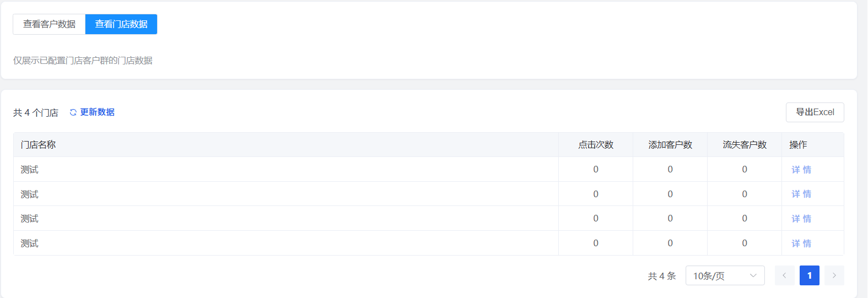
Task: Click the 添加客户数 column header
Action: point(670,145)
